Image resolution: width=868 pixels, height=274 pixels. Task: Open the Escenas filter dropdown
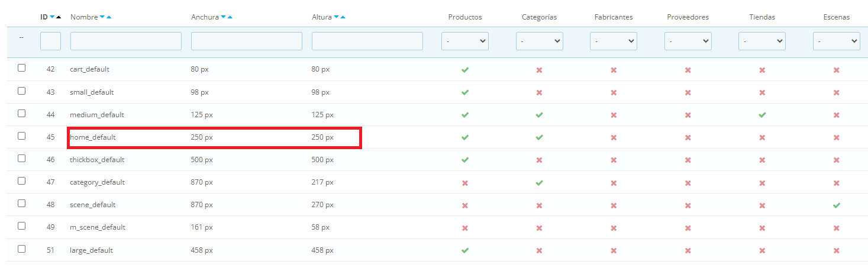[x=837, y=41]
